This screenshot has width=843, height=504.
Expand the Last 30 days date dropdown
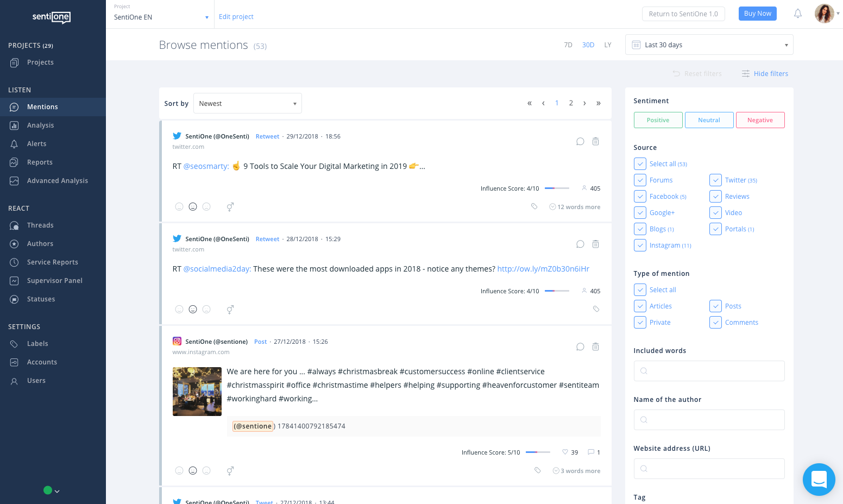pos(709,45)
